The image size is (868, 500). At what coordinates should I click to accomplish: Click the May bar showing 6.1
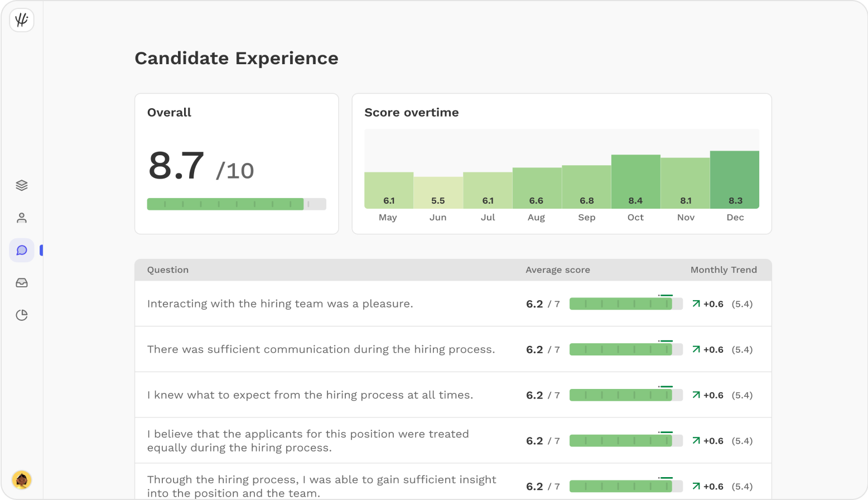point(389,190)
